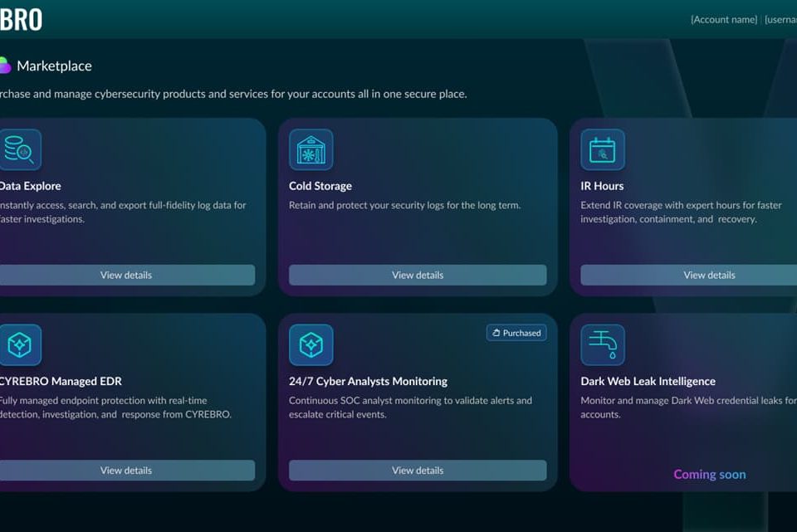797x532 pixels.
Task: Click the Purchased badge on monitoring card
Action: (x=516, y=333)
